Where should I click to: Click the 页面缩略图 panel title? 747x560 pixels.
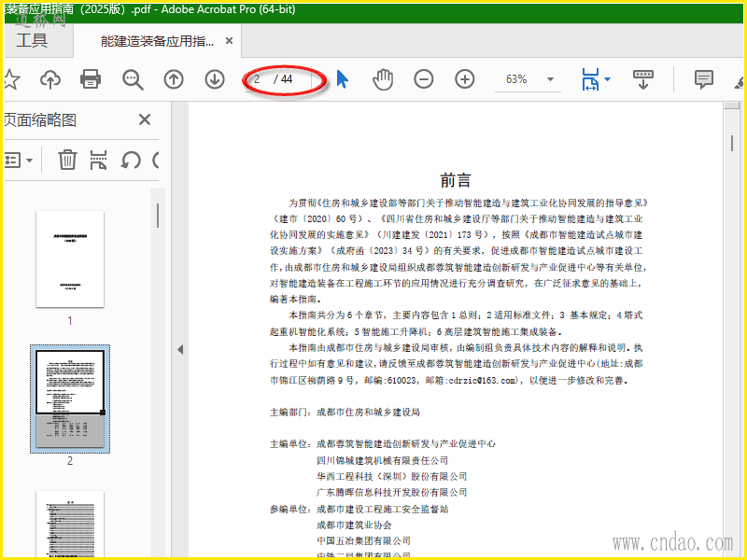40,119
